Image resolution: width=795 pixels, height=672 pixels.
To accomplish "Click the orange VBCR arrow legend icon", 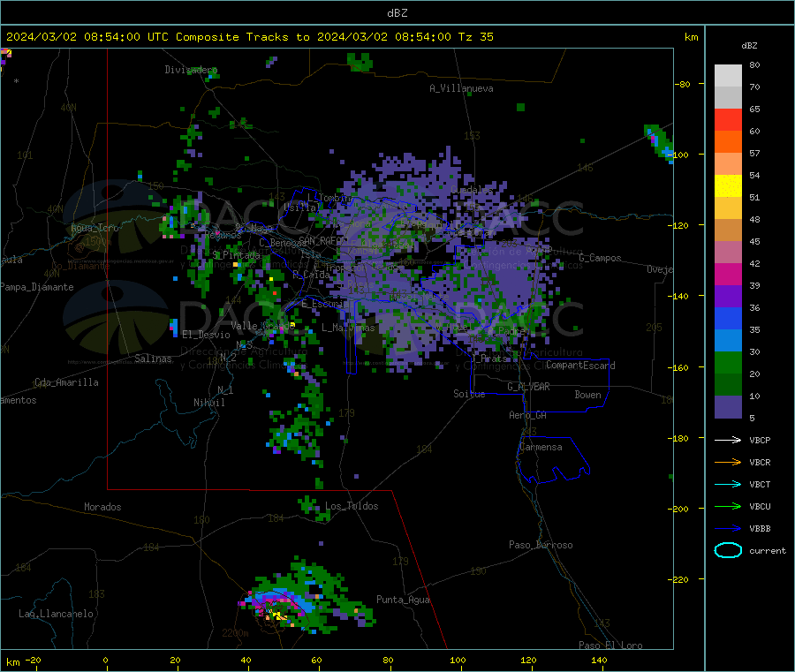I will [728, 462].
